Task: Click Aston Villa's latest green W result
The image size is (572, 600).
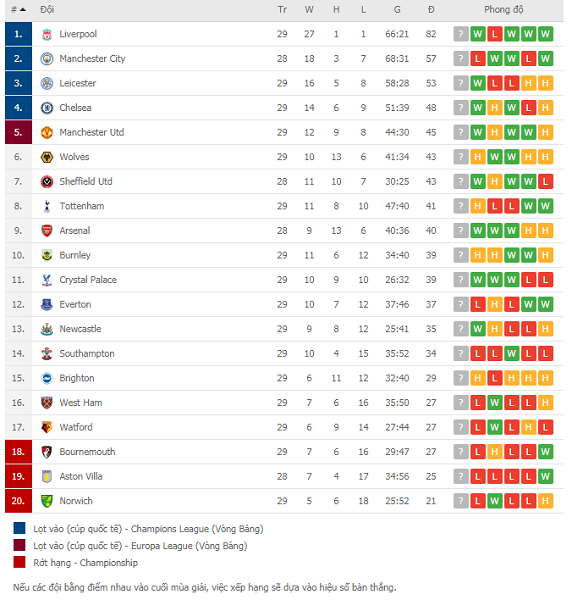Action: click(x=545, y=476)
